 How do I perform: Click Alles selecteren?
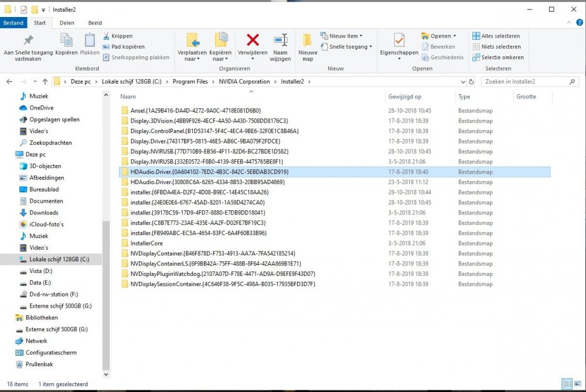coord(496,36)
